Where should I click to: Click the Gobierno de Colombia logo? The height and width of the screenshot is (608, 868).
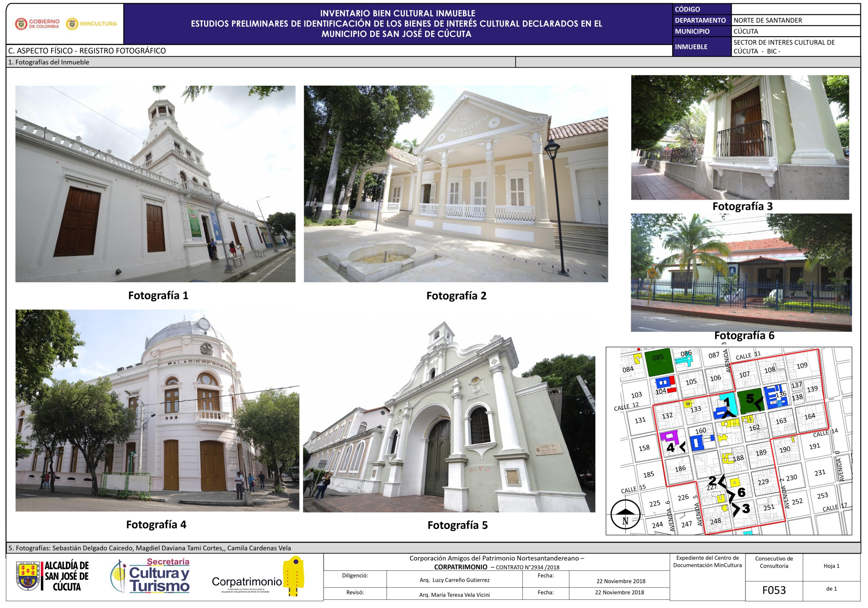coord(37,24)
